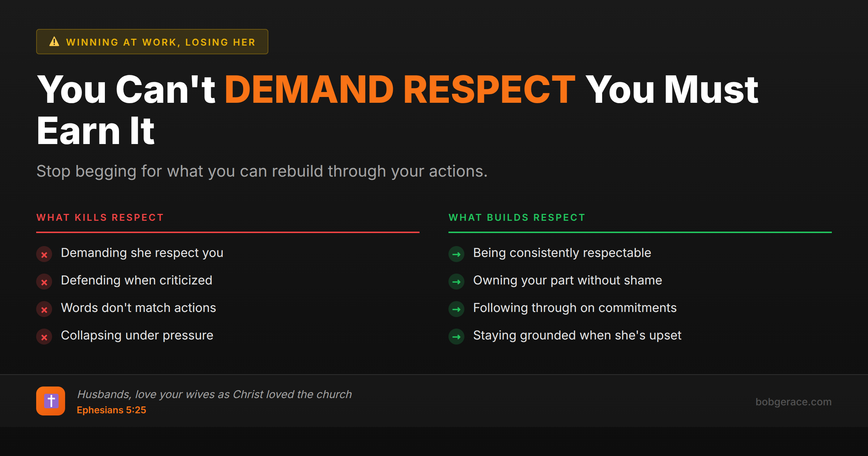This screenshot has height=456, width=868.
Task: Click the orange cross icon by the Bible verse
Action: click(51, 401)
